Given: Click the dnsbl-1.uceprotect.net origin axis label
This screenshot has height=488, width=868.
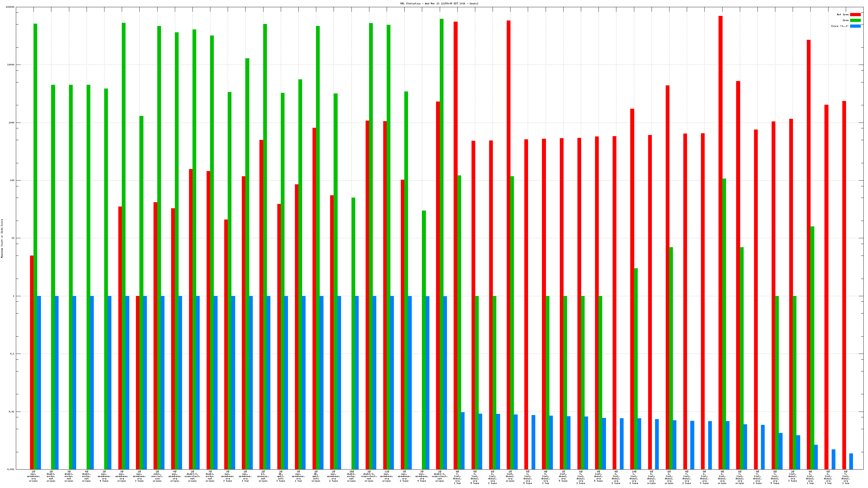Looking at the screenshot, I should coord(439,476).
